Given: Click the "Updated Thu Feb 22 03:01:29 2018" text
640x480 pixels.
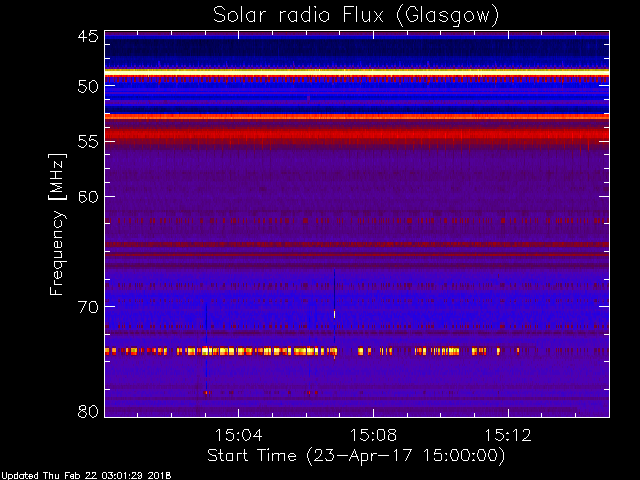Looking at the screenshot, I should tap(86, 476).
